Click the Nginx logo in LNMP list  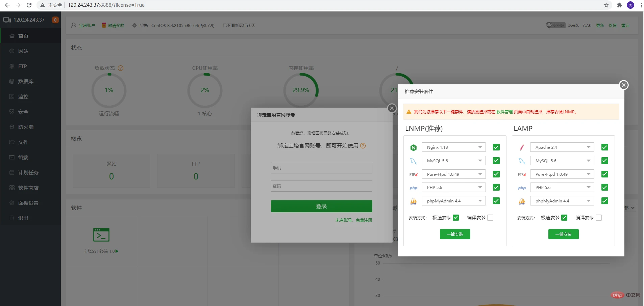[x=414, y=148]
